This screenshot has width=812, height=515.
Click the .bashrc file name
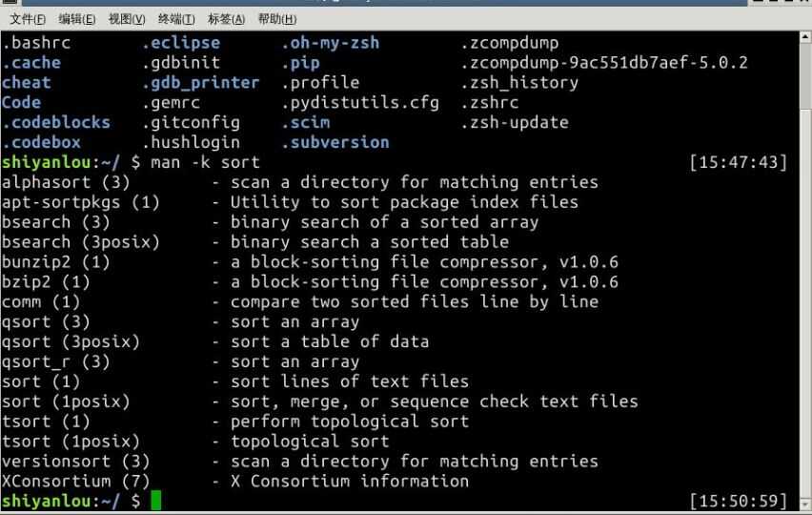click(x=36, y=43)
